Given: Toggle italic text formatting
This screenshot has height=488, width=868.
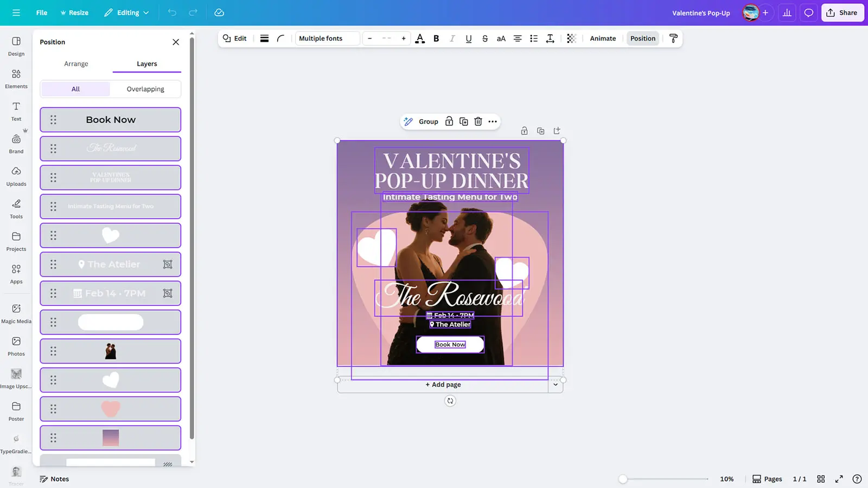Looking at the screenshot, I should click(452, 38).
